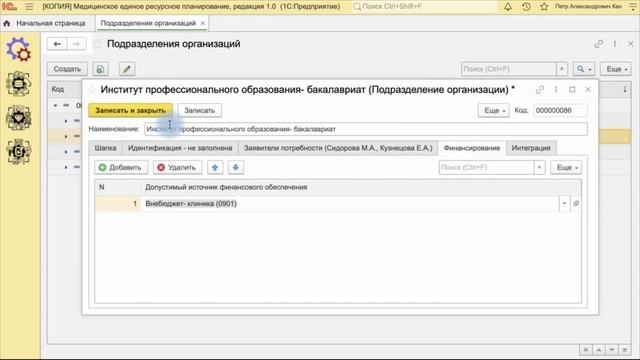Click the Записать button
The image size is (640, 360).
coord(200,110)
